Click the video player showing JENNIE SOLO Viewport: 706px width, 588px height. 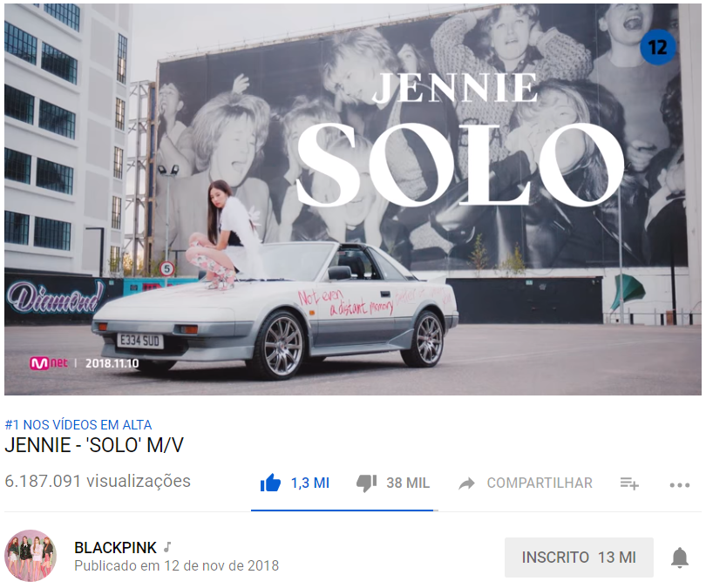(353, 199)
